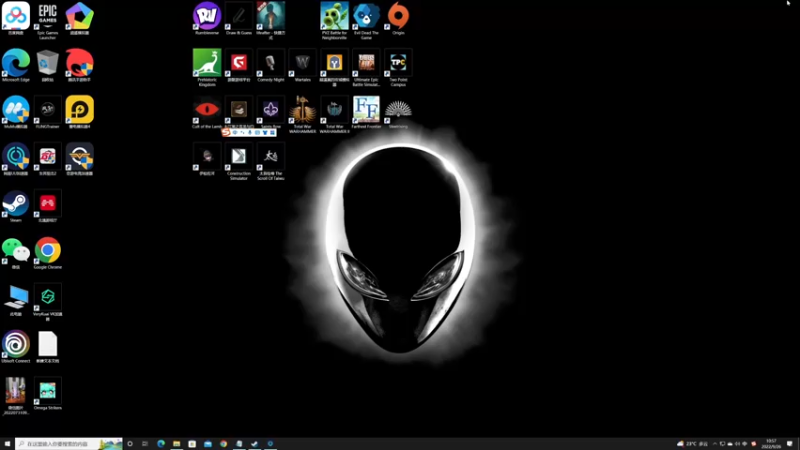Open This PC desktop icon
The height and width of the screenshot is (450, 800).
pos(16,300)
